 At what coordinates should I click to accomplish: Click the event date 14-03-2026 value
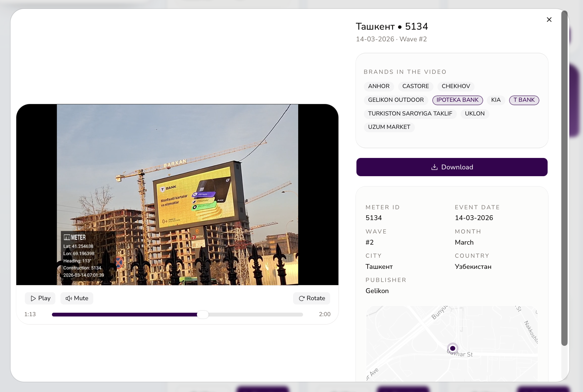474,218
